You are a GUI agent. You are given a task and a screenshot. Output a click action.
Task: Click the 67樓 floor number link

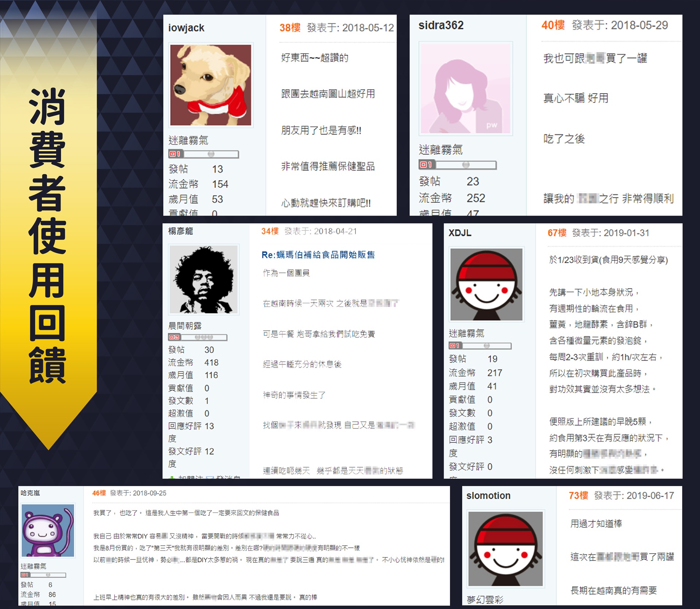(557, 233)
